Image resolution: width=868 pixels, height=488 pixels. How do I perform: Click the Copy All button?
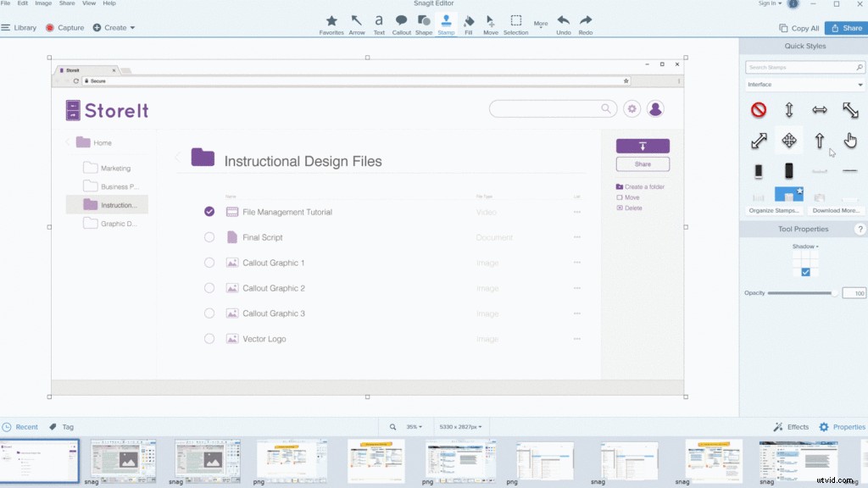[x=798, y=27]
